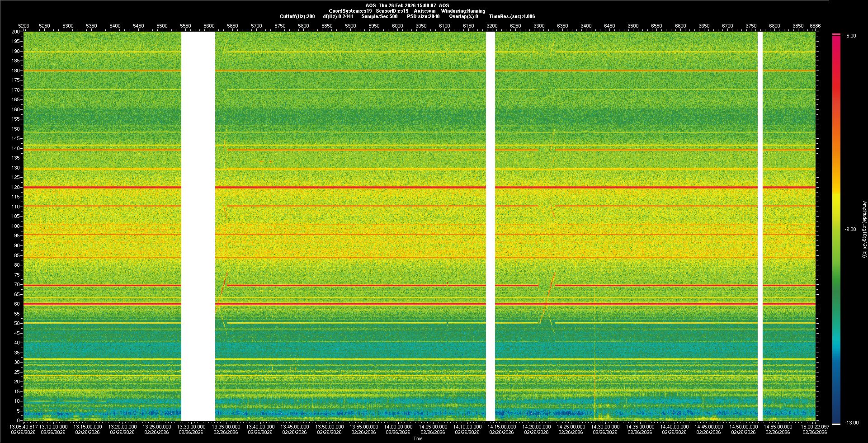Screen dimensions: 868x443
Task: Click the 14:00:00.000 time axis label
Action: [398, 427]
